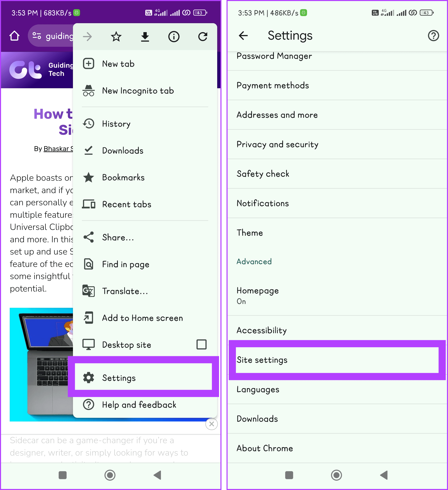Open Accessibility settings
448x490 pixels.
pos(337,330)
